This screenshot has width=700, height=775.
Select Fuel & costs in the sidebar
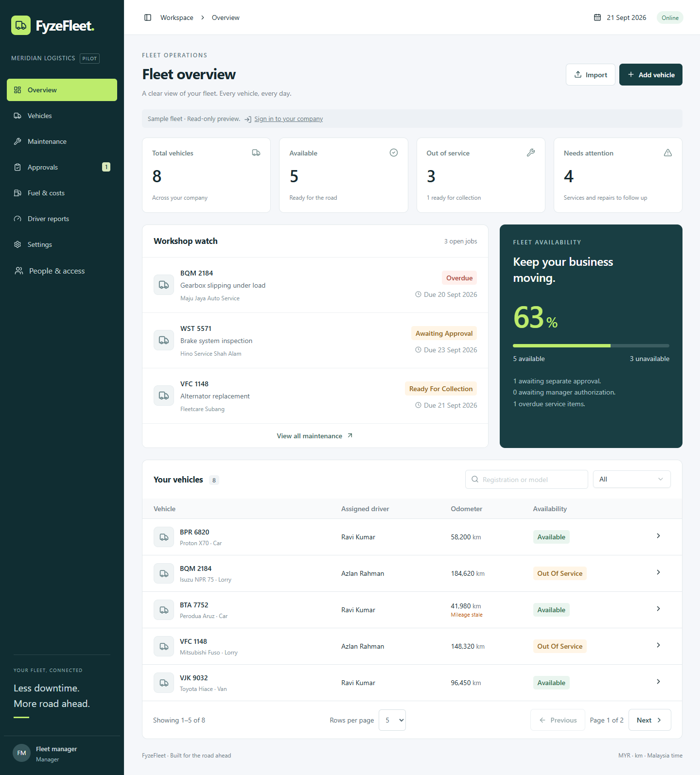pyautogui.click(x=62, y=193)
